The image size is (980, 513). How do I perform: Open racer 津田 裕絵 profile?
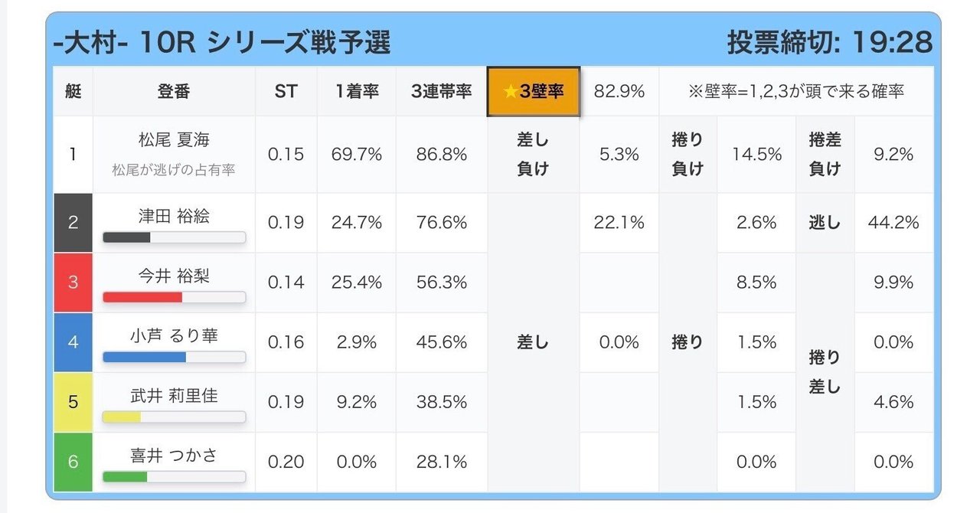tap(174, 216)
